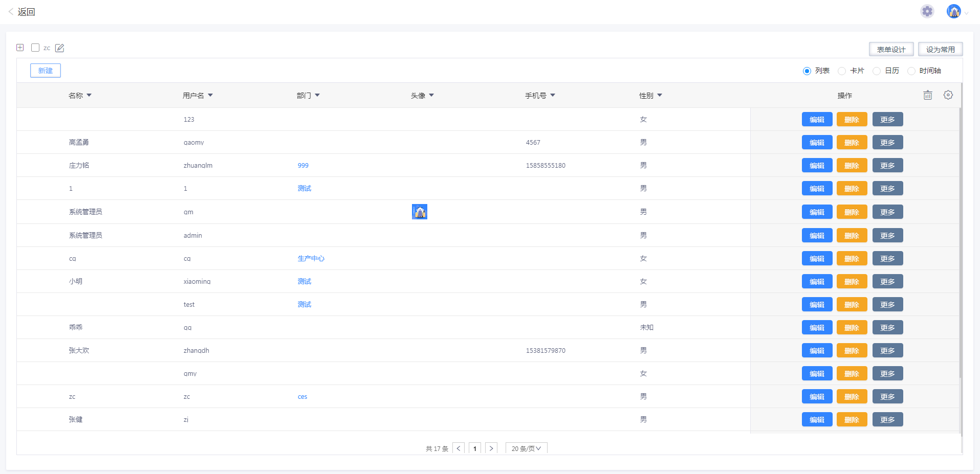Select the 时间轴 view radio button
This screenshot has width=980, height=474.
pos(911,71)
